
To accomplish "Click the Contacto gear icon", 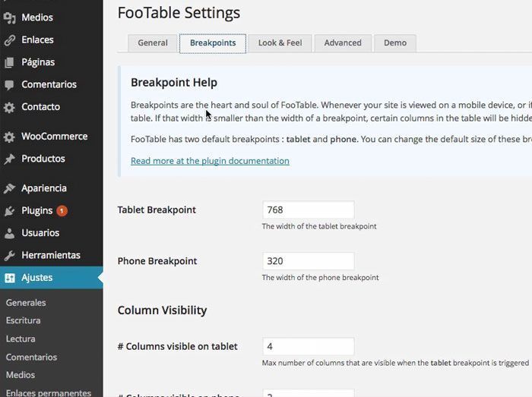I will 9,107.
